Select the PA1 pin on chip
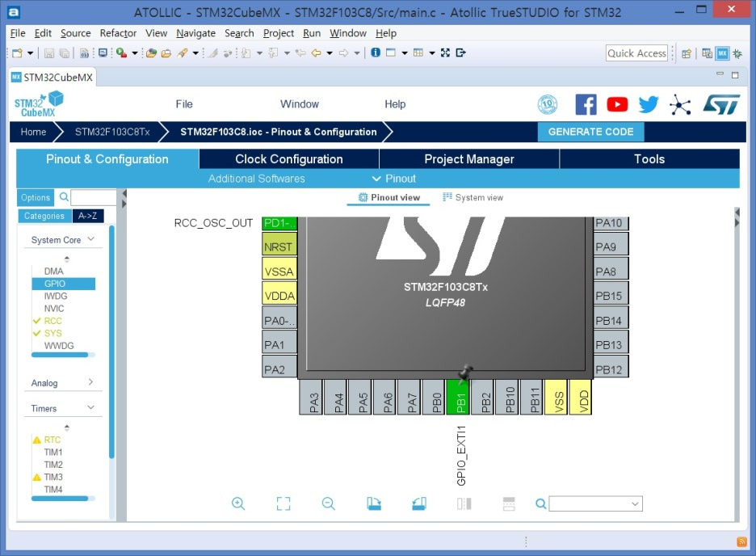Image resolution: width=756 pixels, height=556 pixels. [x=279, y=343]
